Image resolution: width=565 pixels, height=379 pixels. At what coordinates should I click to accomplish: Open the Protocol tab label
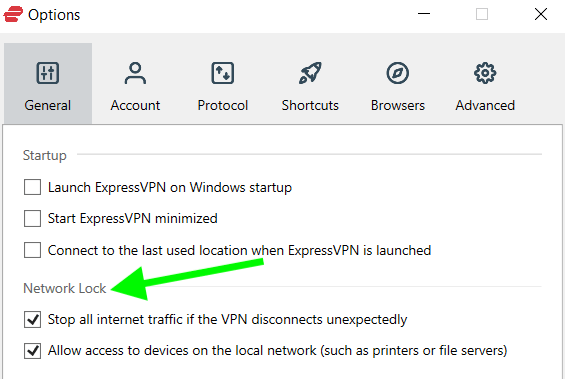[223, 105]
